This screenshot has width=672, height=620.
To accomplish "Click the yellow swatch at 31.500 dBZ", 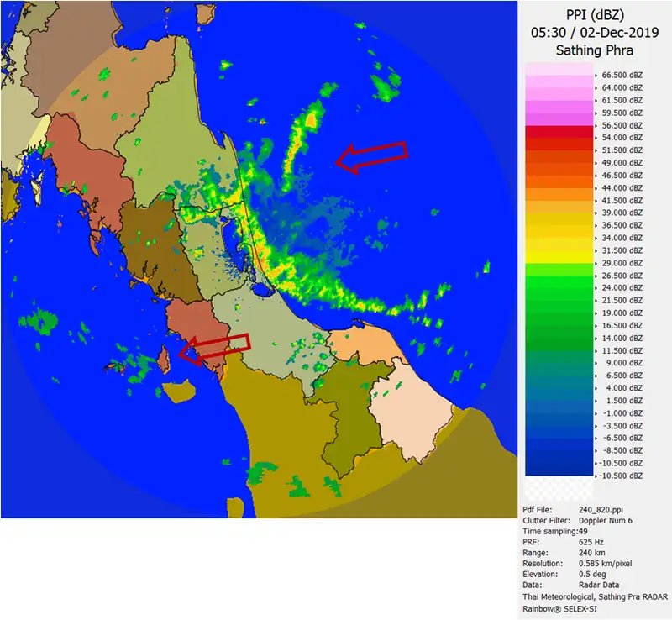I will coord(559,257).
